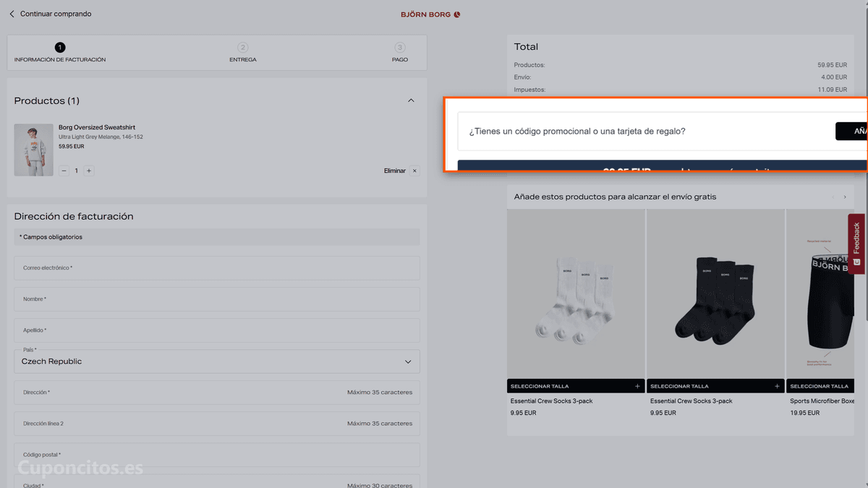The width and height of the screenshot is (868, 488).
Task: Collapse the Productos (1) section
Action: click(411, 100)
